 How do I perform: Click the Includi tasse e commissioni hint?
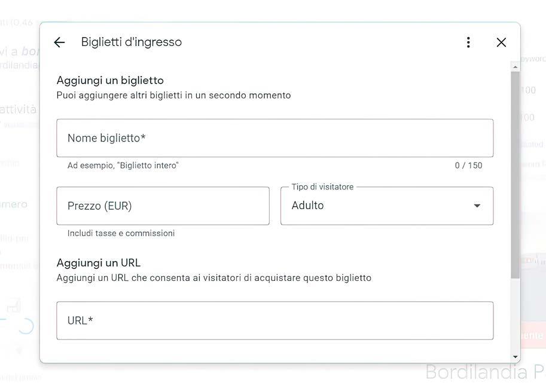[121, 234]
